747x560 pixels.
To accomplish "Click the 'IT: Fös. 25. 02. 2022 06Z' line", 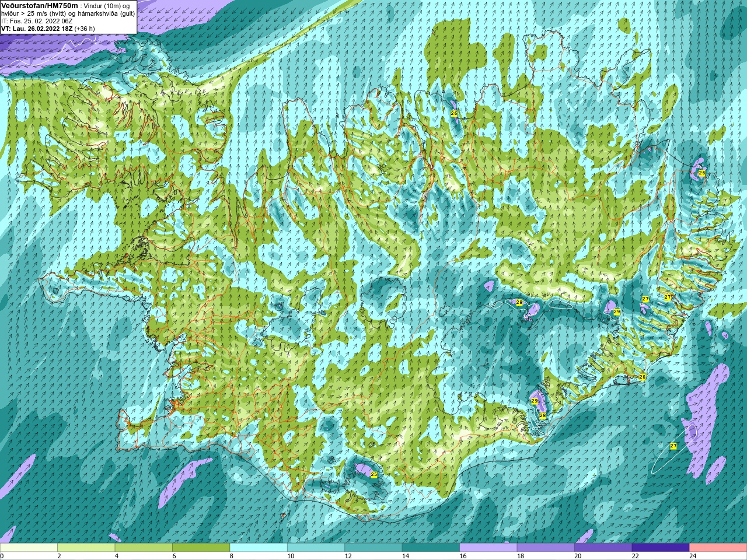I will pyautogui.click(x=37, y=20).
